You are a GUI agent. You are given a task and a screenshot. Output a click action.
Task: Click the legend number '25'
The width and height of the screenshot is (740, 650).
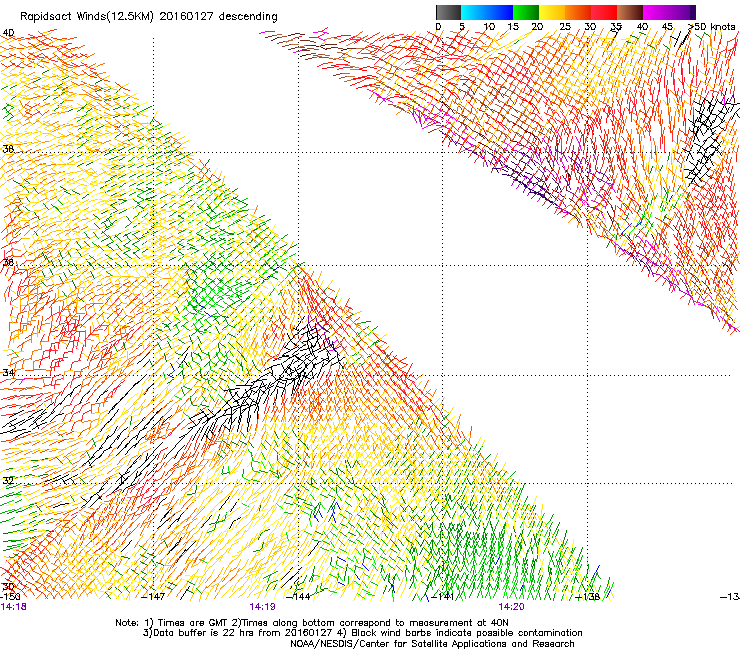[x=565, y=26]
